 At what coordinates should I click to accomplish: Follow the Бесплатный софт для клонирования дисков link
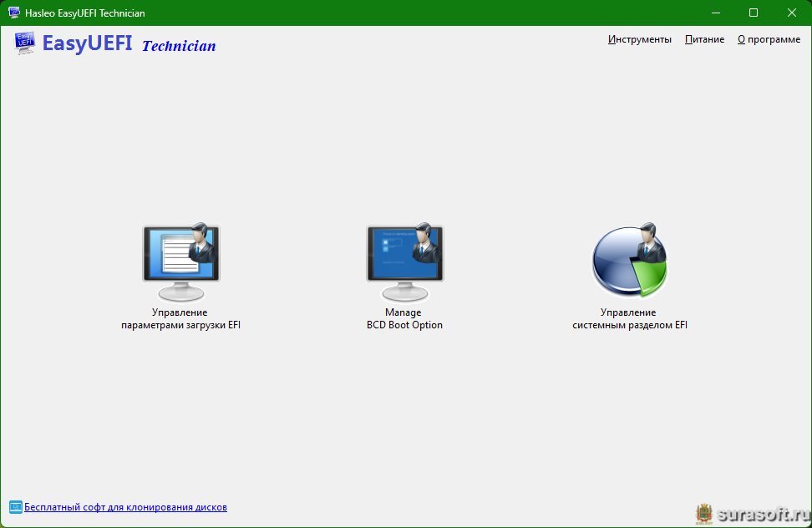pos(126,507)
